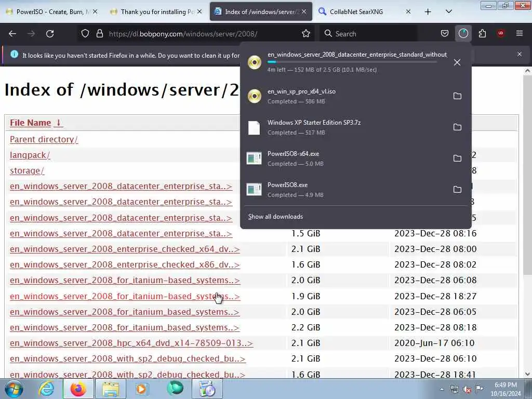The height and width of the screenshot is (399, 532).
Task: Open the Firefox application menu
Action: click(x=520, y=34)
